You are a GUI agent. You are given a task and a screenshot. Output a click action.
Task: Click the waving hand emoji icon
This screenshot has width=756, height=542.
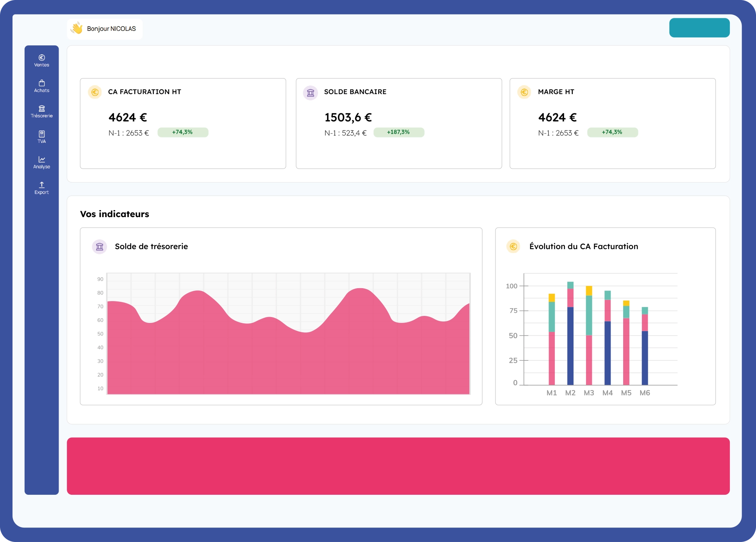tap(77, 28)
